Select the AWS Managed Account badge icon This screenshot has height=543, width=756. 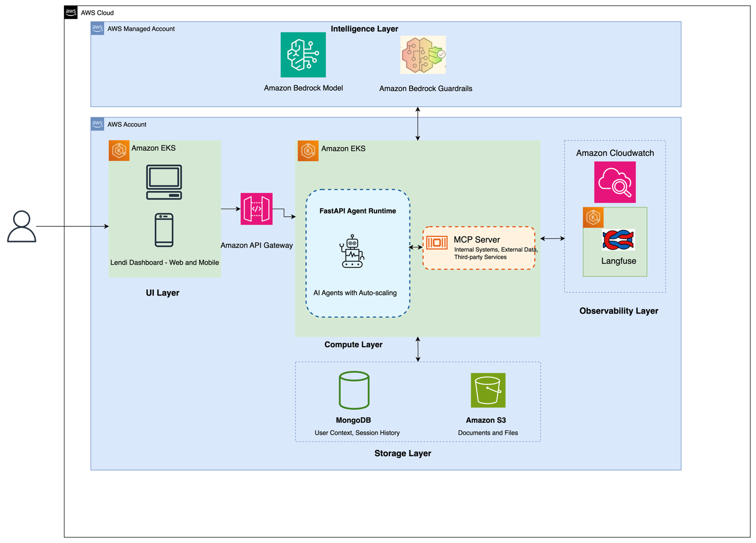97,29
